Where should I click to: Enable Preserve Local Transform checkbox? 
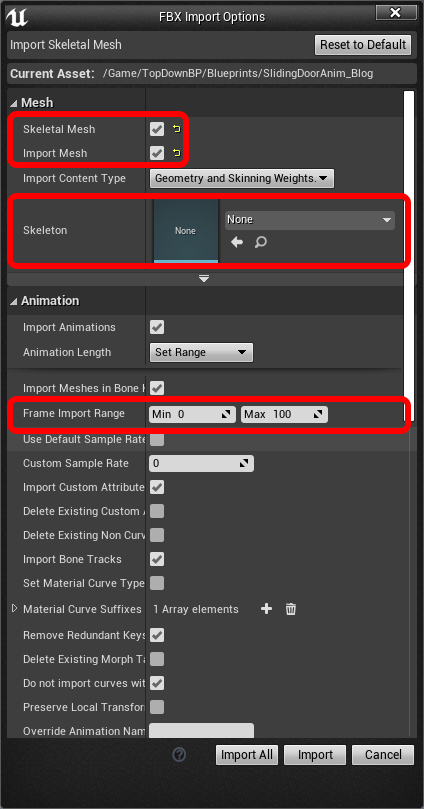click(x=157, y=707)
